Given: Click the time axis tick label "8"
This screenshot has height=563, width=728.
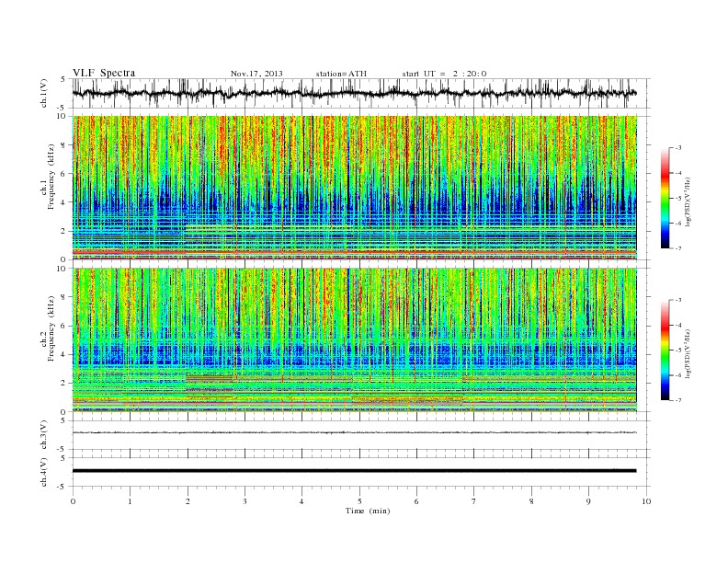Looking at the screenshot, I should pos(531,501).
